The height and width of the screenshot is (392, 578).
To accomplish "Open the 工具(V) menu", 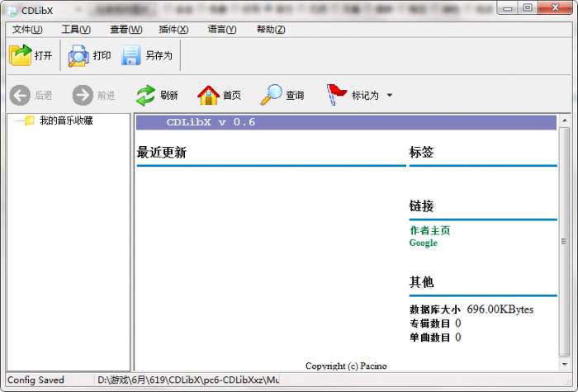I will pos(76,29).
